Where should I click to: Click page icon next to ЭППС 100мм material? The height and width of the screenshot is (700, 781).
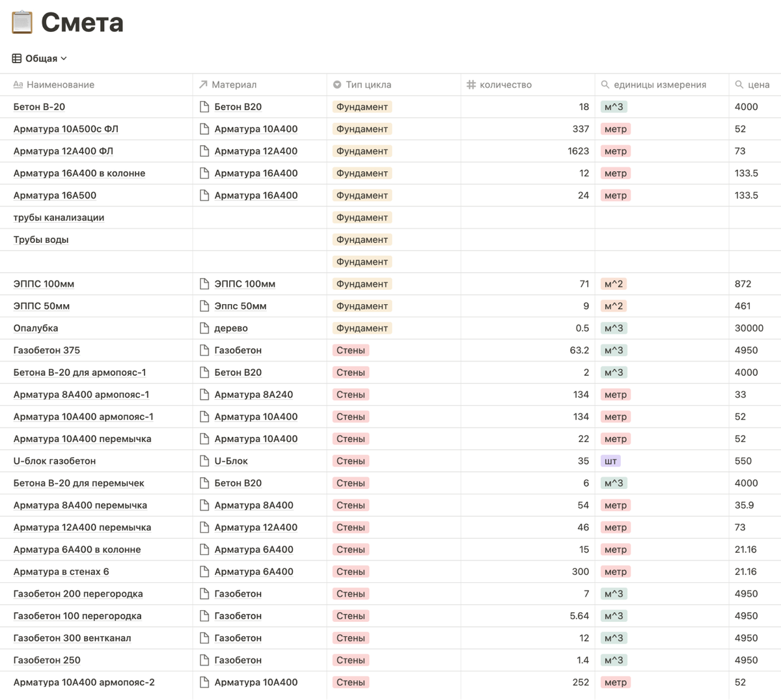204,284
